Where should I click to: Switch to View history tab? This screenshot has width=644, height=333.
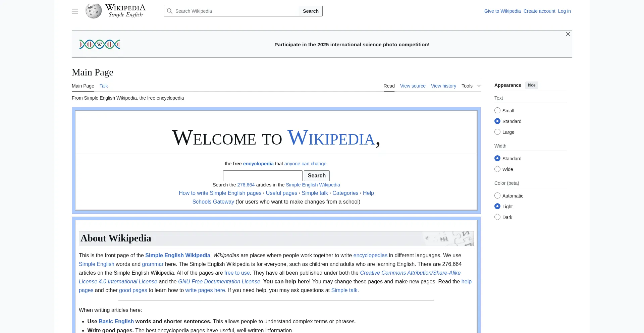pos(443,86)
